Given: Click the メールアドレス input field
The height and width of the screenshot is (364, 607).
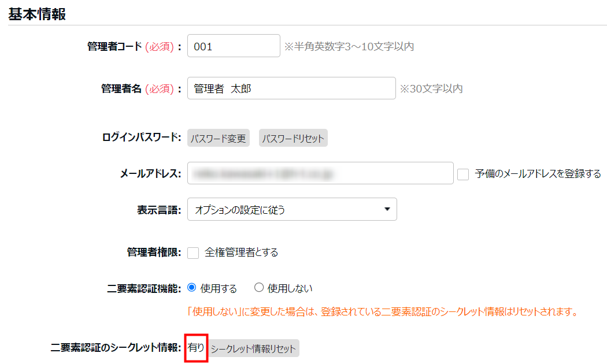Looking at the screenshot, I should (320, 173).
